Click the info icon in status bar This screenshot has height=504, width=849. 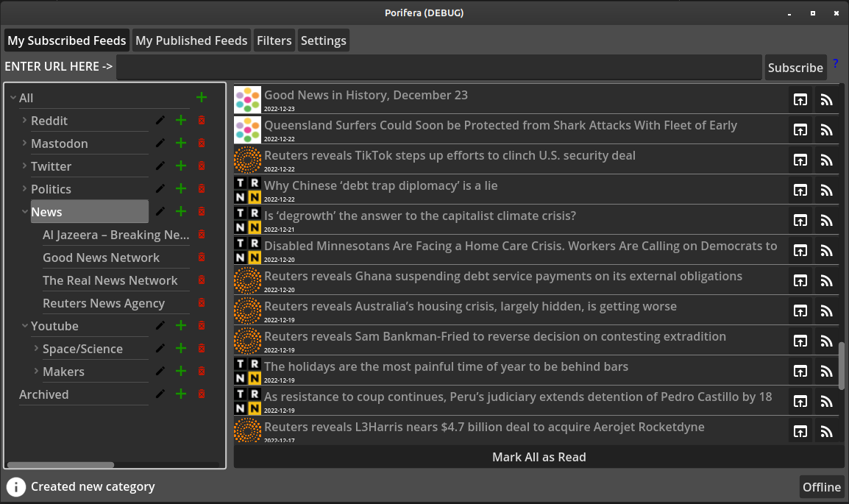point(16,486)
